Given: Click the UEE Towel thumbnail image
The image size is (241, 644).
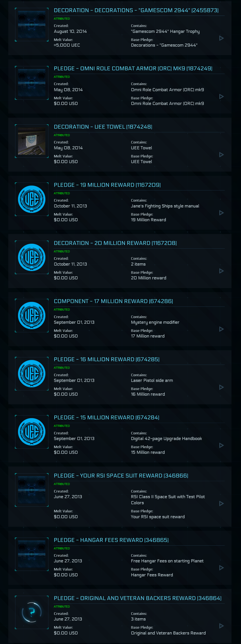Looking at the screenshot, I should 32,141.
